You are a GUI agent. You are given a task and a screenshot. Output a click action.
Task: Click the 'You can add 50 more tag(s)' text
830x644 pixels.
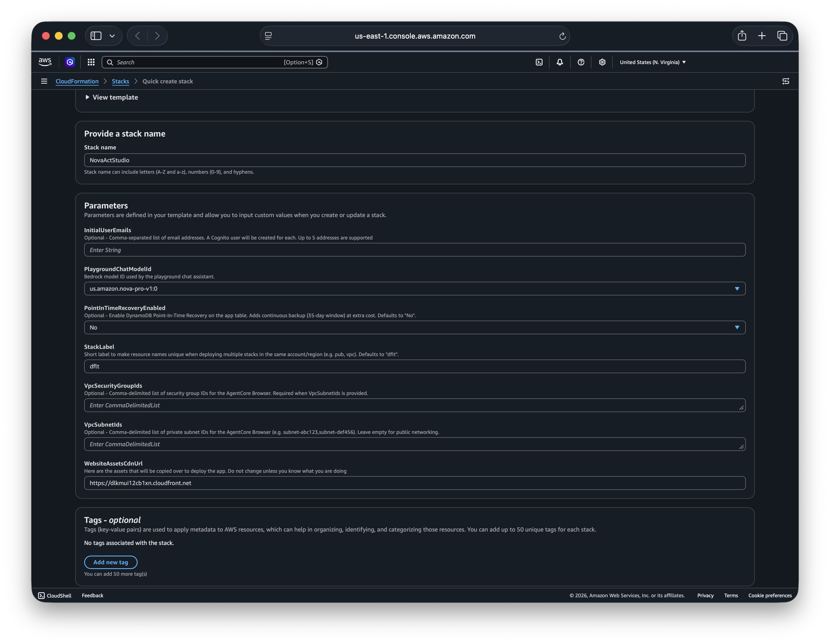tap(115, 574)
